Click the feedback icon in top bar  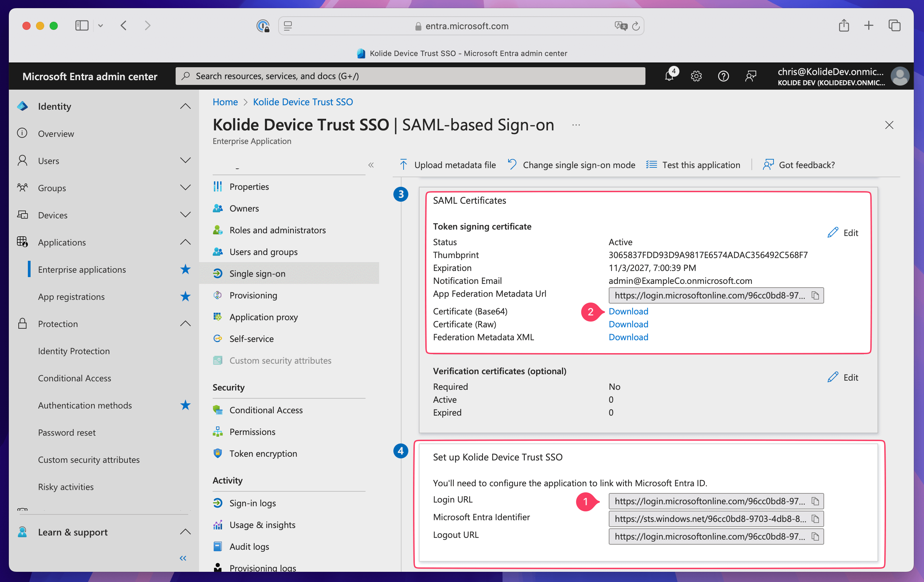tap(750, 76)
